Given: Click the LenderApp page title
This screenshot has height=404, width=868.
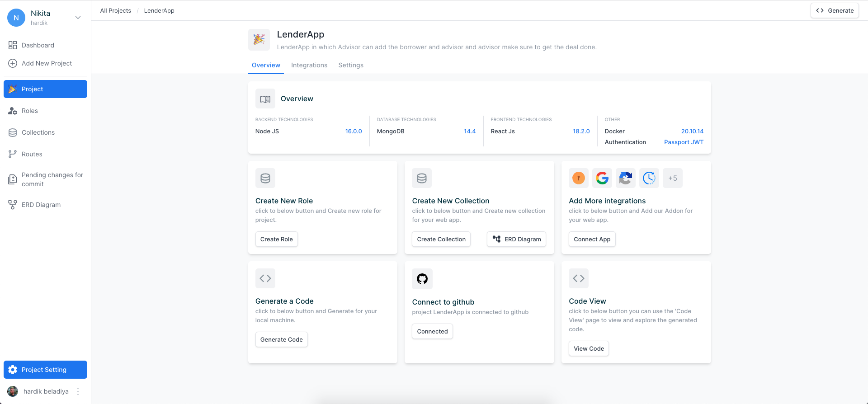Looking at the screenshot, I should tap(301, 34).
